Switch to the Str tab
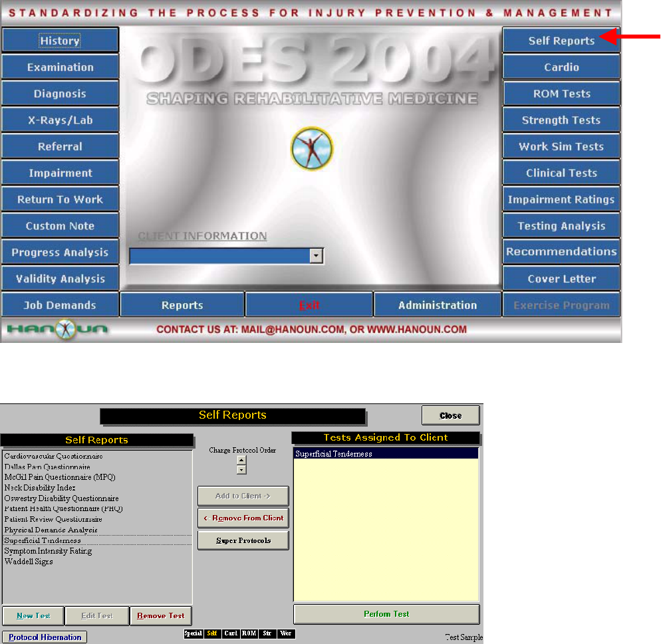The height and width of the screenshot is (644, 661). 267,633
